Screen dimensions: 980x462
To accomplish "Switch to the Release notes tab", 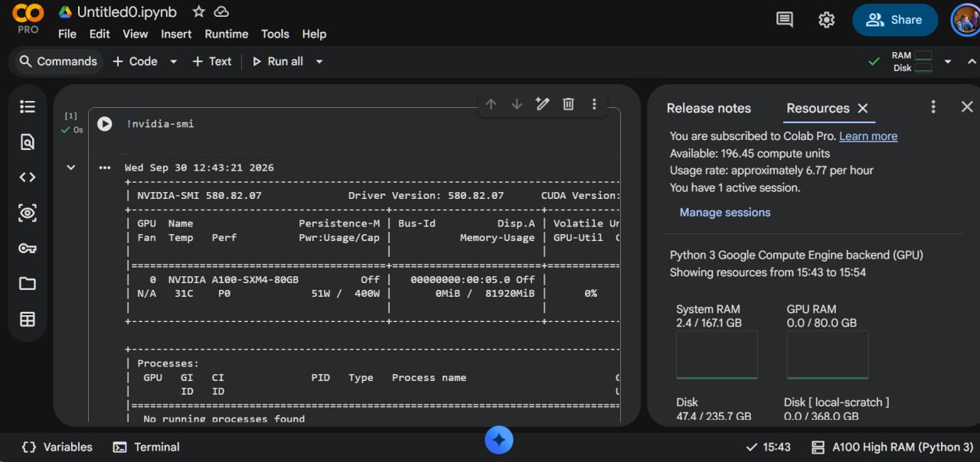I will (709, 108).
